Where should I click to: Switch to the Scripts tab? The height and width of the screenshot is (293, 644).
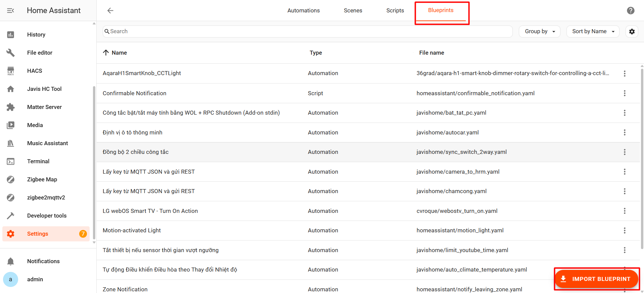coord(395,10)
